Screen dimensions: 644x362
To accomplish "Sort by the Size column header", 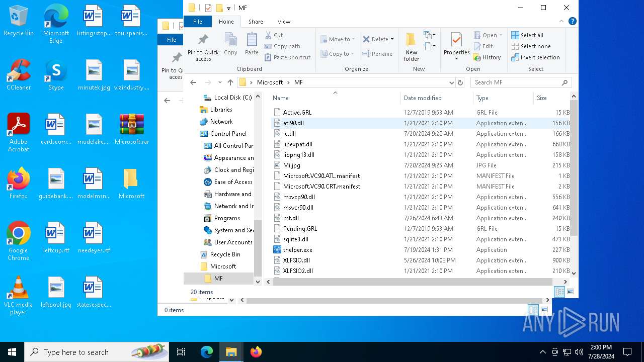I will coord(551,98).
